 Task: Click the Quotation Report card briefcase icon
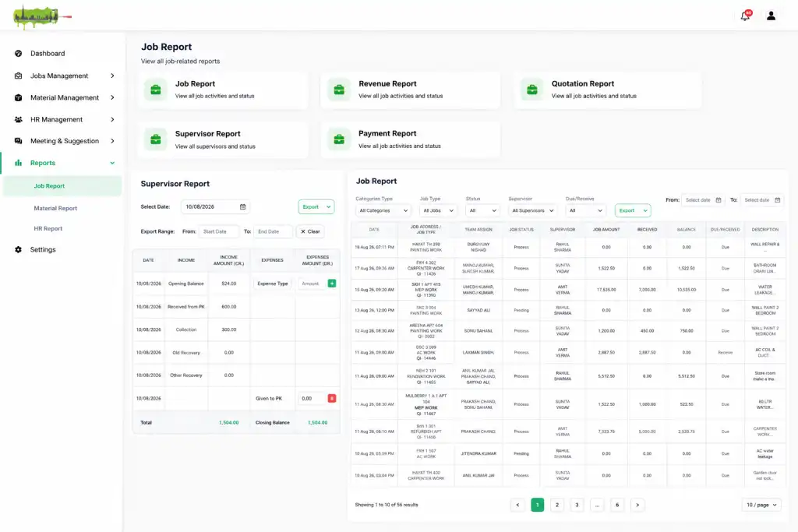pyautogui.click(x=531, y=90)
